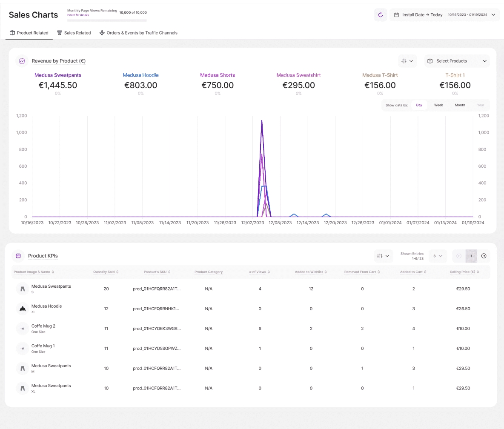Viewport: 504px width, 429px height.
Task: Click the refresh data icon
Action: point(381,15)
